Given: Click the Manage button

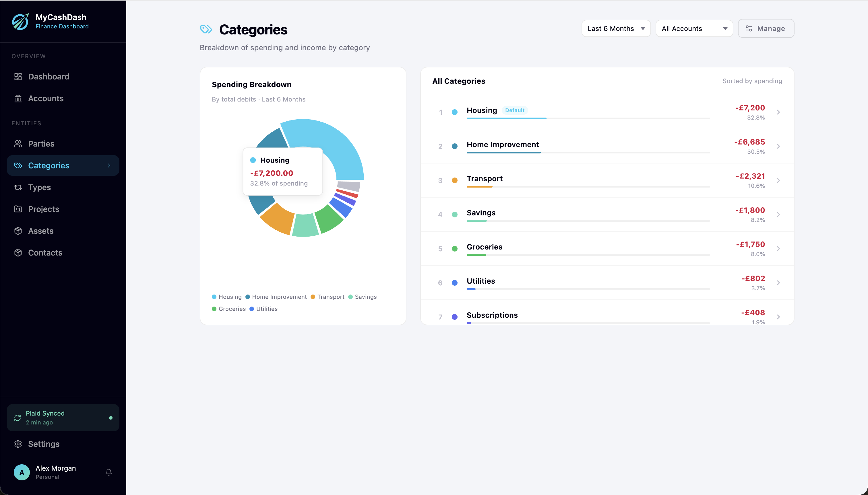Looking at the screenshot, I should point(766,29).
